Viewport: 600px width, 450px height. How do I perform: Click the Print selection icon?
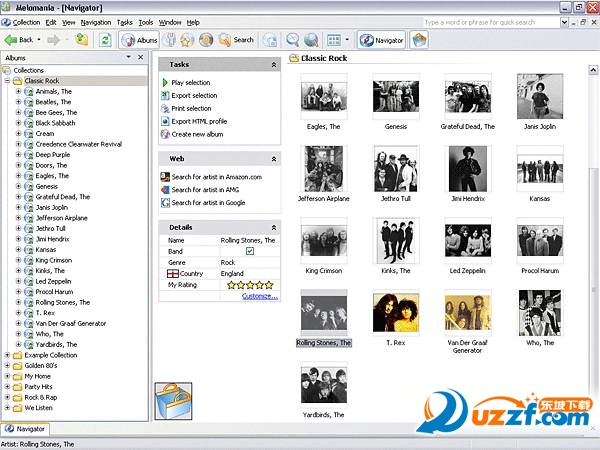pyautogui.click(x=165, y=108)
